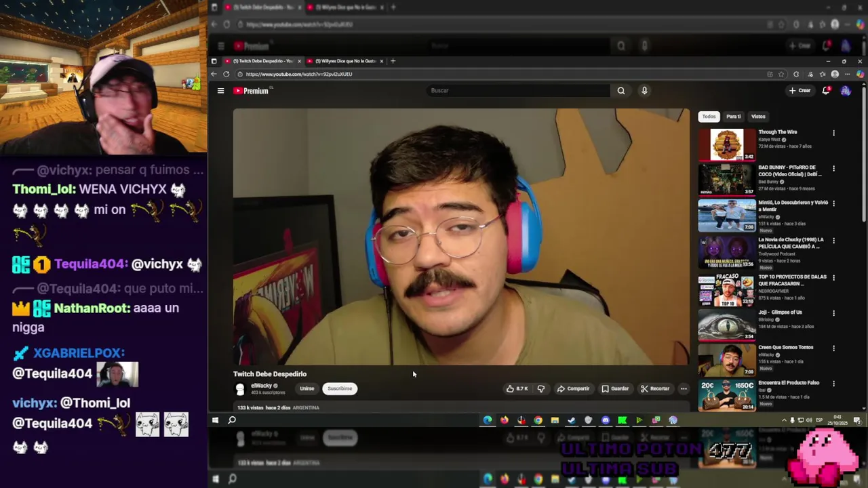Select the Para ti filter chip
The image size is (868, 488).
click(734, 117)
